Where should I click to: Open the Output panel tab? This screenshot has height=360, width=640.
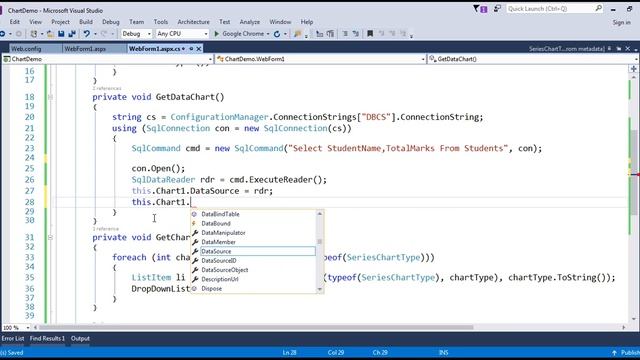[x=80, y=338]
